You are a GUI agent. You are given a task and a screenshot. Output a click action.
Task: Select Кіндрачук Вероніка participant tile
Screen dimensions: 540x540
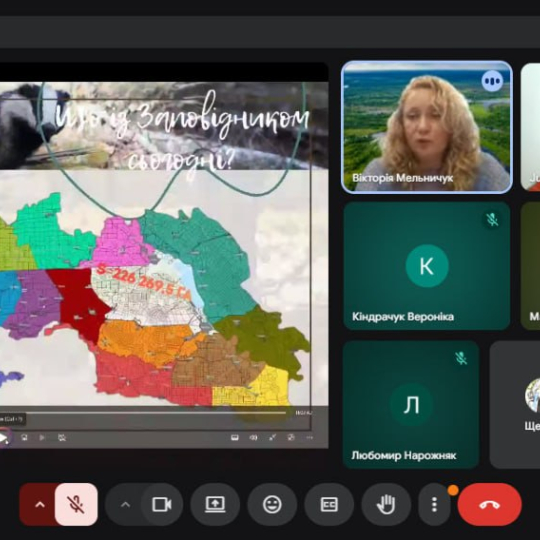(427, 266)
